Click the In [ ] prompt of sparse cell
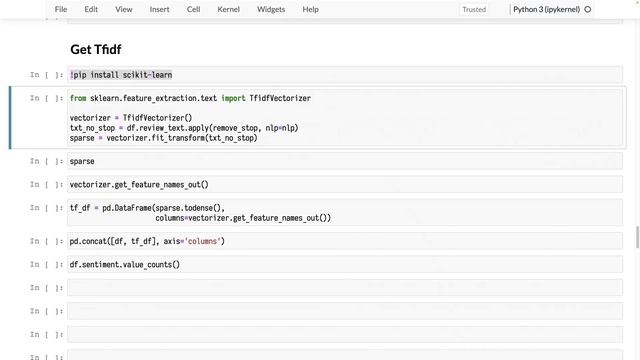 point(47,161)
